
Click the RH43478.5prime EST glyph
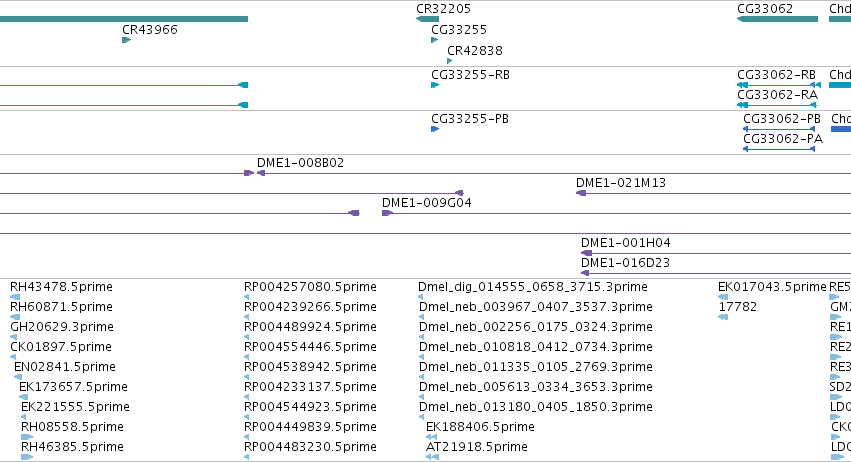[x=15, y=297]
